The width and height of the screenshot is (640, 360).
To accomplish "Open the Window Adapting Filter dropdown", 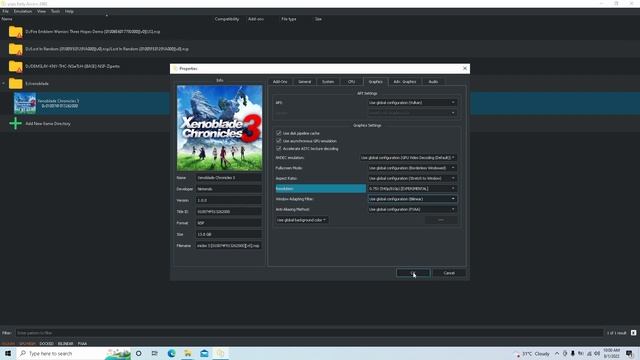I will click(412, 199).
